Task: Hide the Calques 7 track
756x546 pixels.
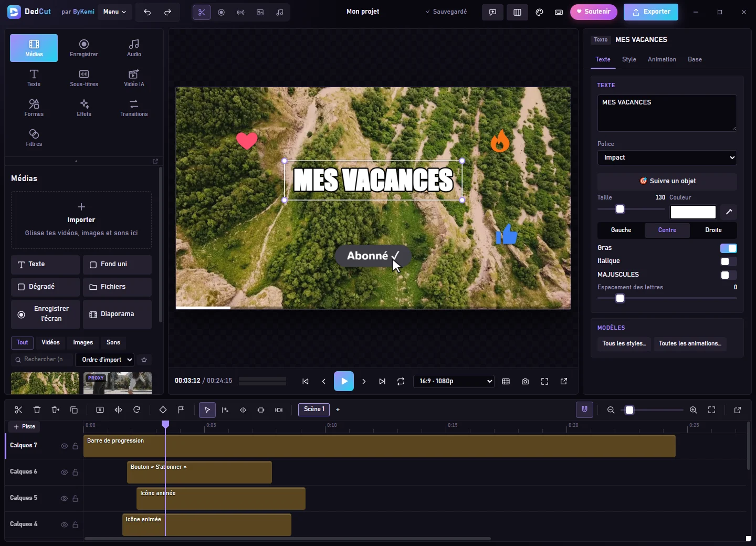Action: click(64, 446)
